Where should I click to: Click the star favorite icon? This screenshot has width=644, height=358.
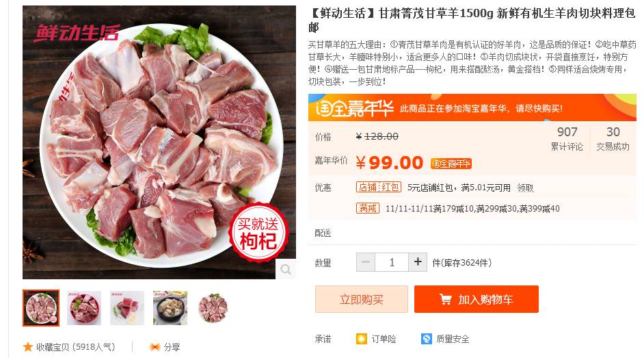click(28, 347)
